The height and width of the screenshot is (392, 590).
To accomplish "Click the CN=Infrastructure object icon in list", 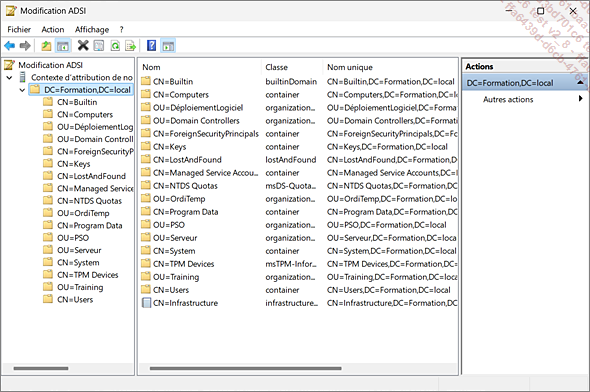I will click(x=146, y=303).
